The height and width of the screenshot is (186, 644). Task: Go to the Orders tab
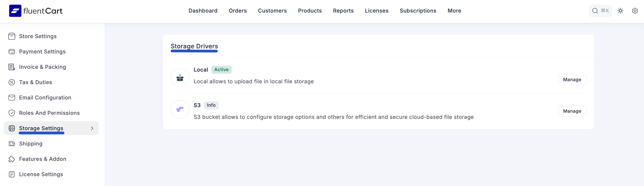[237, 11]
